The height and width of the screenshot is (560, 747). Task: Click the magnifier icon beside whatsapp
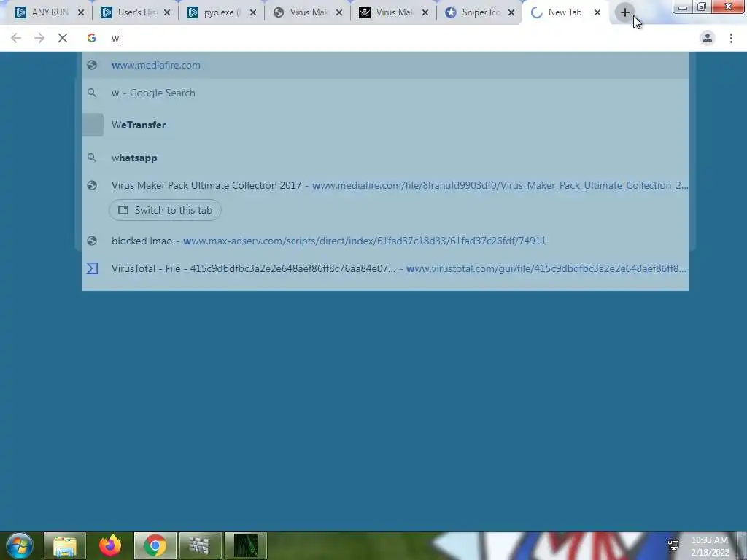[x=92, y=157]
